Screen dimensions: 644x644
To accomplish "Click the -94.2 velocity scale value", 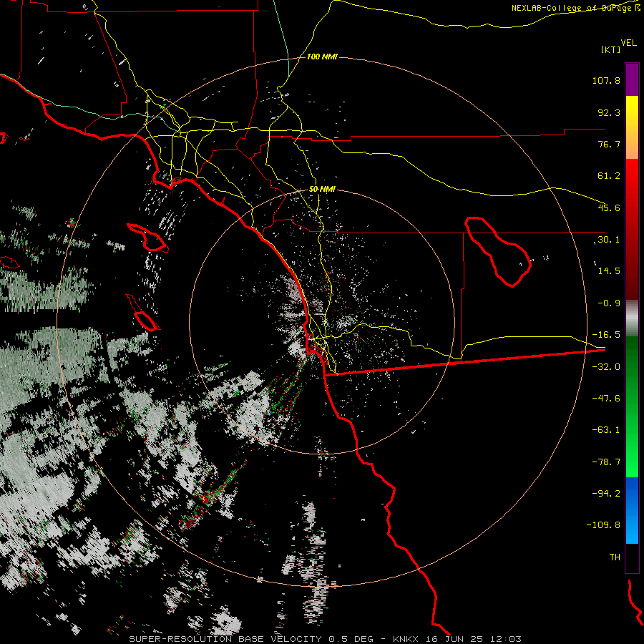I will tap(606, 493).
